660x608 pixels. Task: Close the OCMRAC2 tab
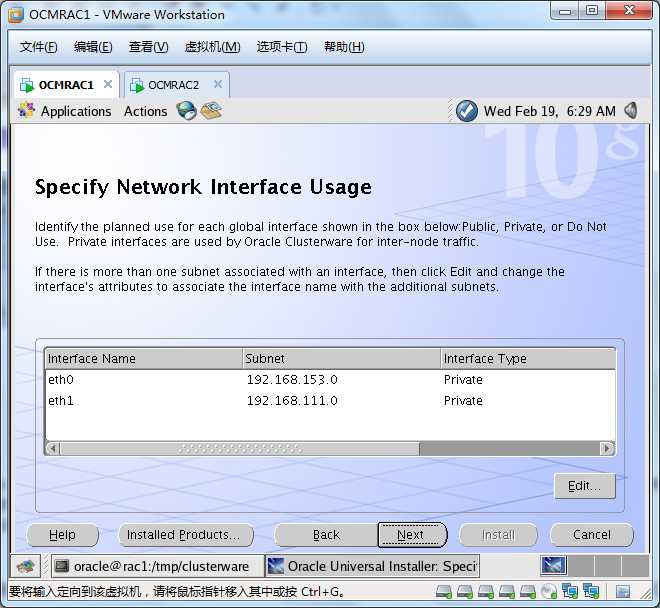(218, 84)
